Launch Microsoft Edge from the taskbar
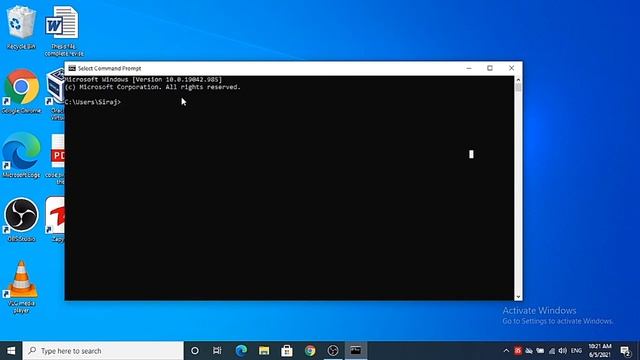640x360 pixels. point(241,351)
